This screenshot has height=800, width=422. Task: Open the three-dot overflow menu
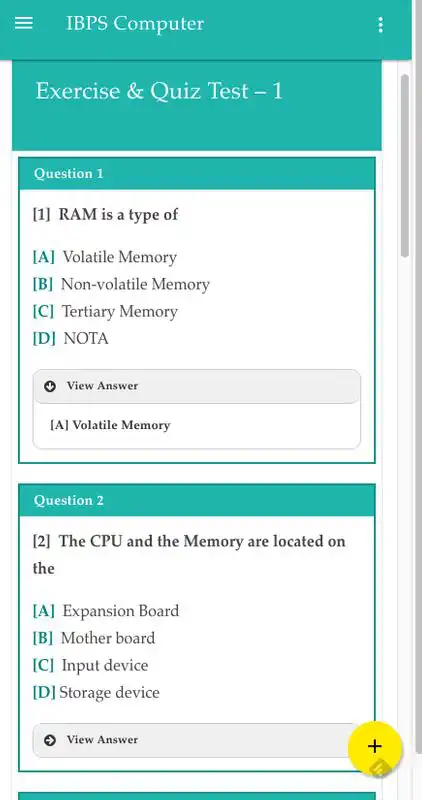pyautogui.click(x=380, y=24)
